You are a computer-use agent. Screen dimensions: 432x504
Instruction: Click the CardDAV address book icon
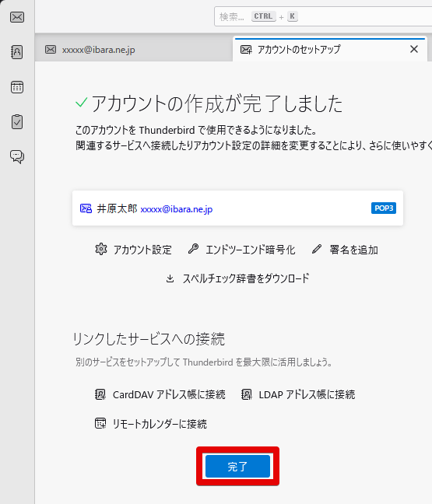(100, 394)
